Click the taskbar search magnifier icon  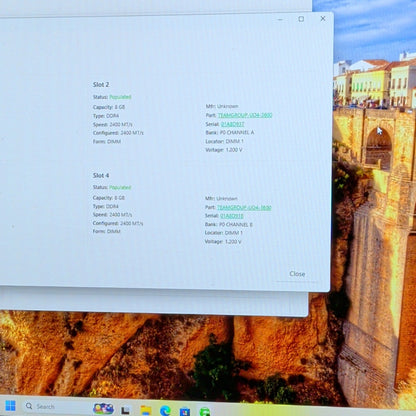pos(29,406)
